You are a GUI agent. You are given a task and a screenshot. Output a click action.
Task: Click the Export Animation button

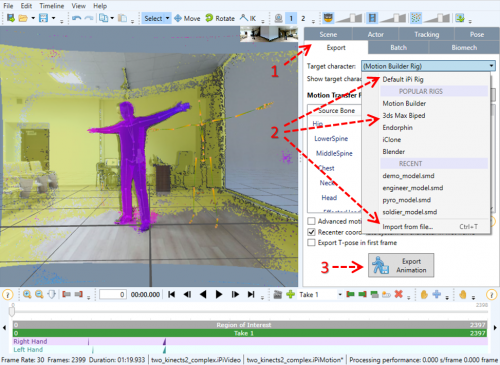click(x=401, y=265)
